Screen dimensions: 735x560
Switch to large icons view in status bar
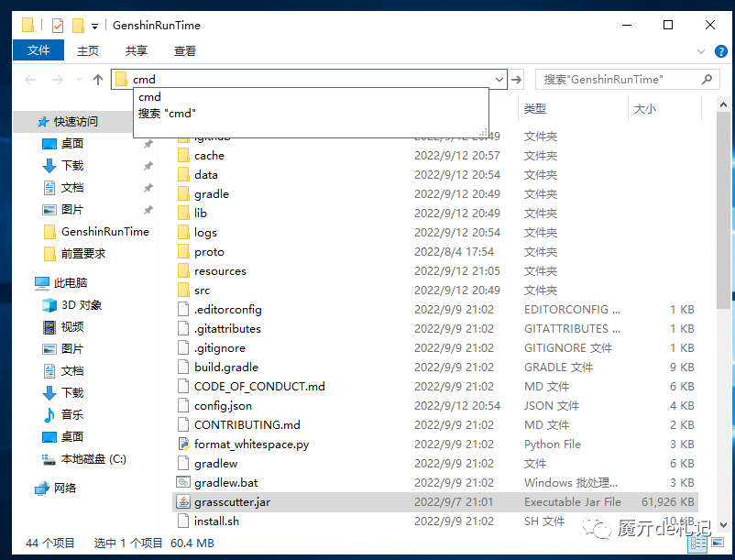(x=718, y=543)
